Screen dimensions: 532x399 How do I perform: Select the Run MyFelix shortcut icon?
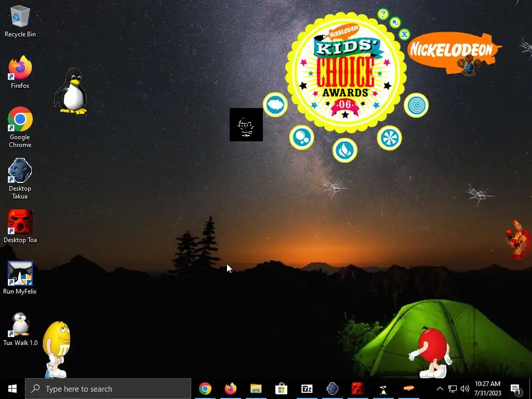(x=20, y=277)
